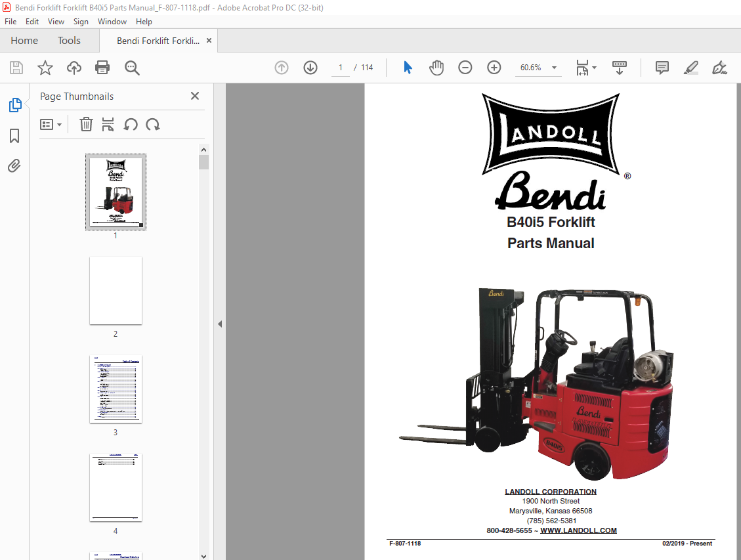Open the Sign menu
741x560 pixels.
(x=81, y=21)
